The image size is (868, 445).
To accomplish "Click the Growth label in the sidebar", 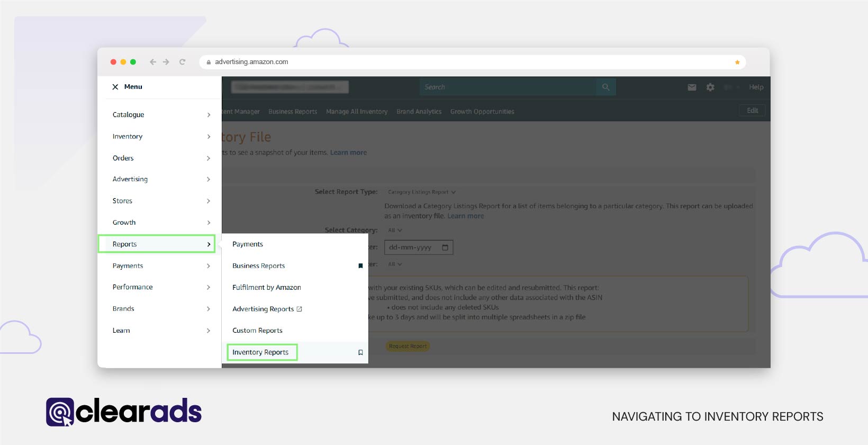I will pyautogui.click(x=124, y=222).
